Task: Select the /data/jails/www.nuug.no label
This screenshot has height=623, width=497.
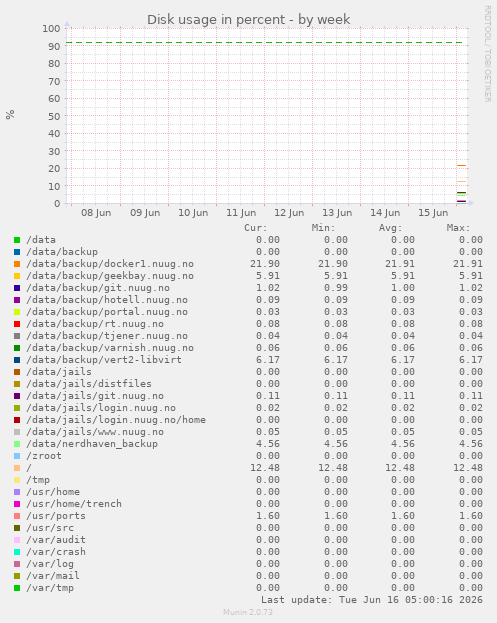Action: tap(95, 432)
